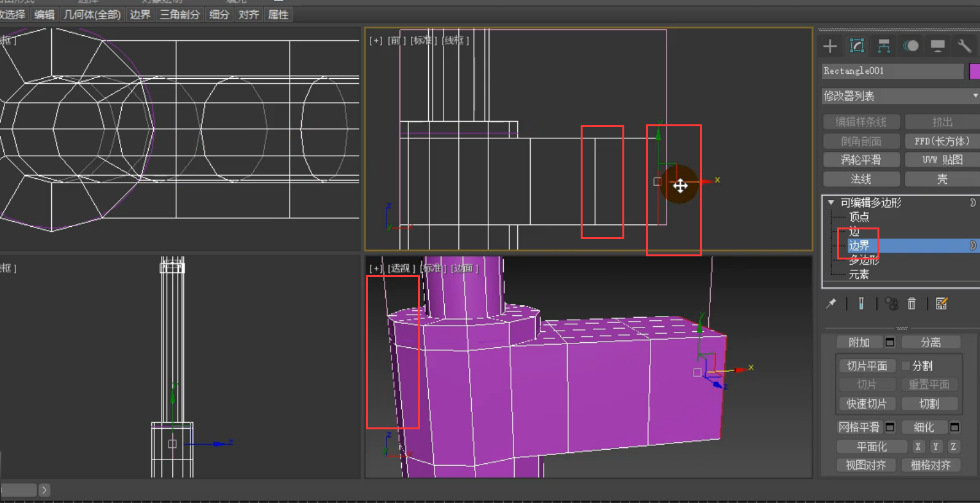Open the Create panel (plus icon)
The height and width of the screenshot is (503, 980).
[x=830, y=45]
